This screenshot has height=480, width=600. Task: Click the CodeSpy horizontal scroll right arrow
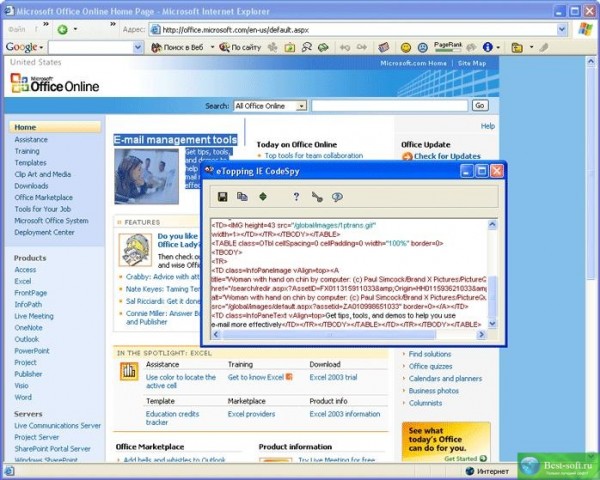[481, 335]
